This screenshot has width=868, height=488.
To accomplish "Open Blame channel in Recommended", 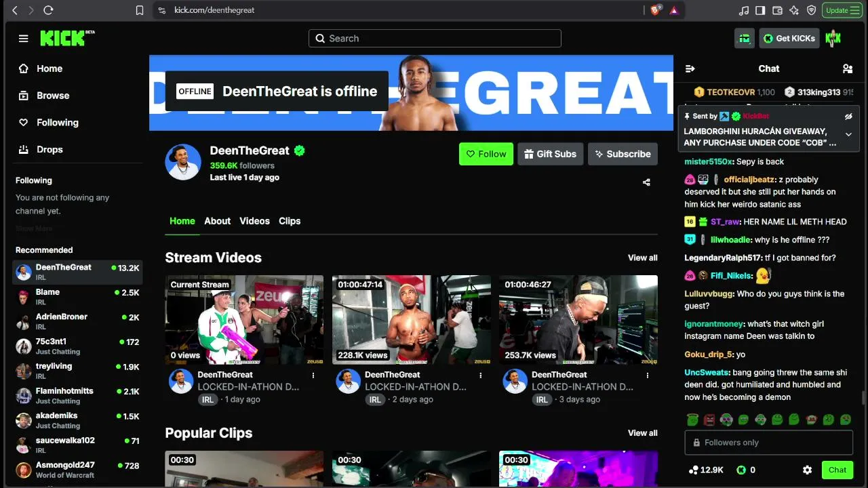I will (77, 297).
